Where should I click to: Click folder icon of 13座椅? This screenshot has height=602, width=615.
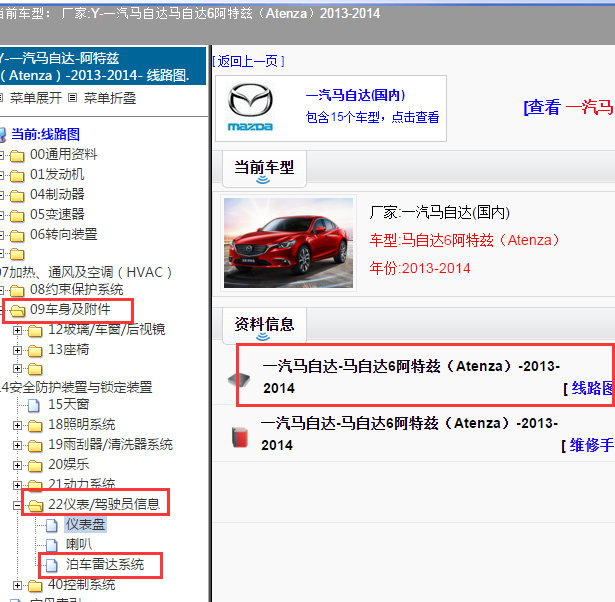[x=35, y=351]
